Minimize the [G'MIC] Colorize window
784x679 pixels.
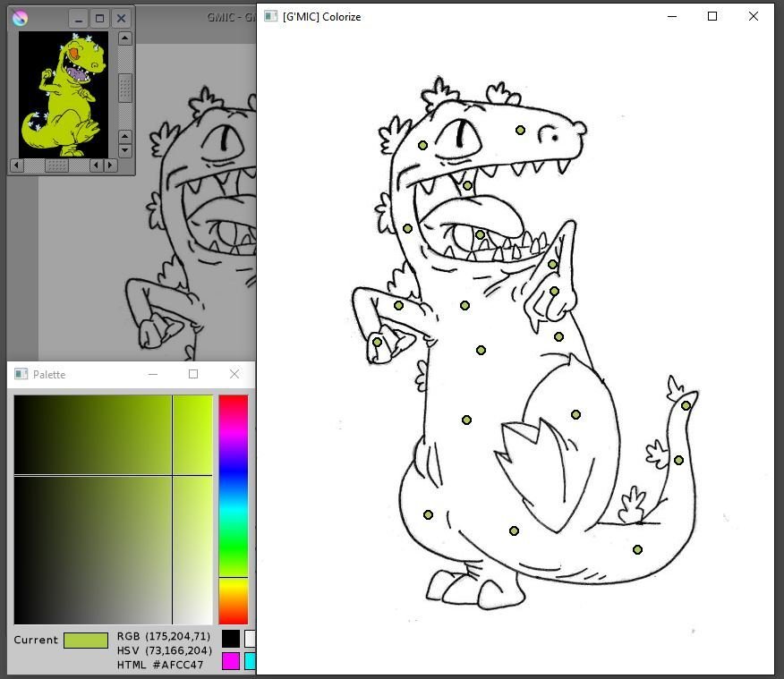click(x=672, y=16)
